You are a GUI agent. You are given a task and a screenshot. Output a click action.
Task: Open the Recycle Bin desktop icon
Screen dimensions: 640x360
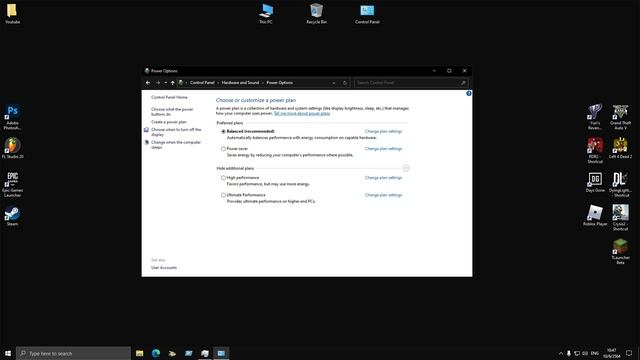pos(316,13)
